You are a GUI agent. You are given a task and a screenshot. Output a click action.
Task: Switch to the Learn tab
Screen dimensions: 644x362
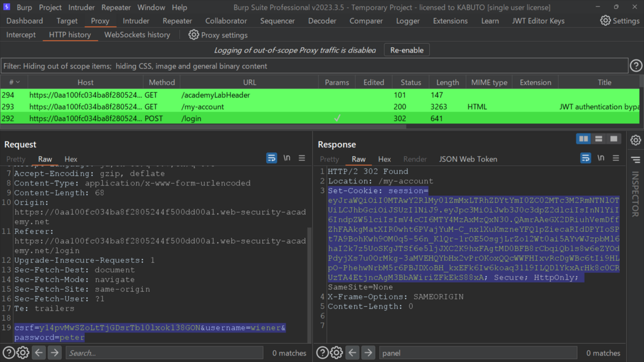[x=490, y=21]
